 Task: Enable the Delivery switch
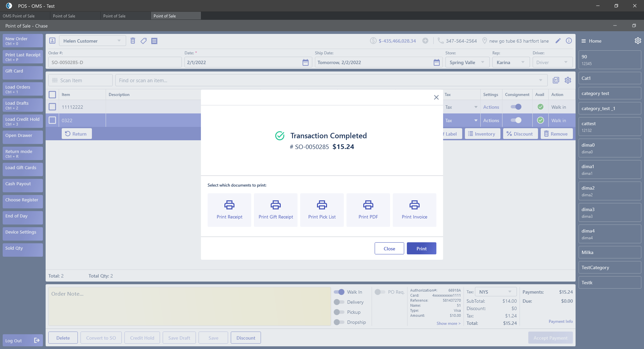click(x=339, y=302)
